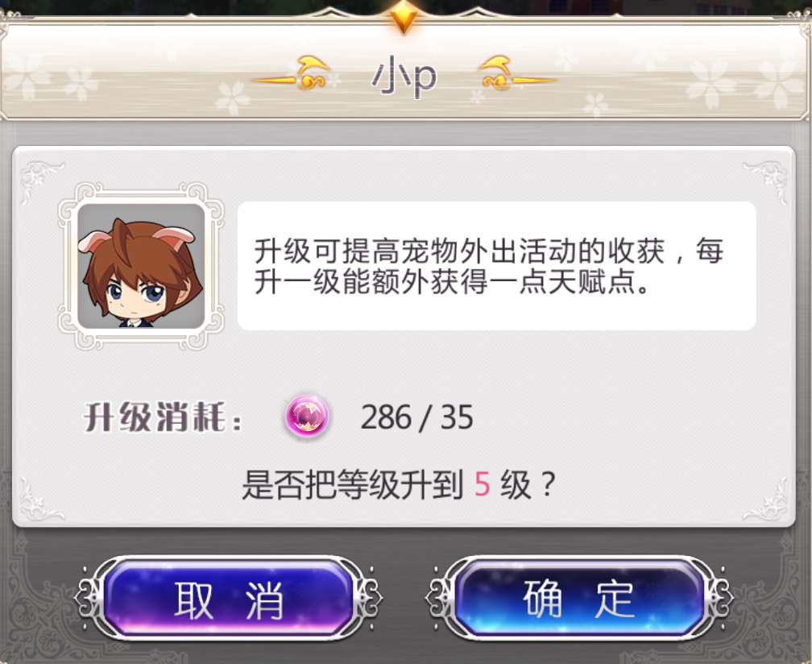The width and height of the screenshot is (812, 664).
Task: Click the bottom-left corner flourish of the panel
Action: (41, 500)
